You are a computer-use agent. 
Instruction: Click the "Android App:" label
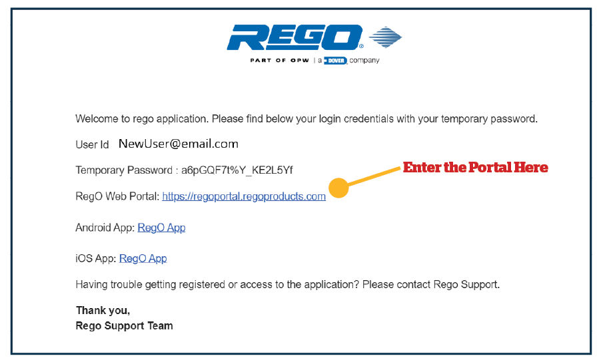click(105, 228)
